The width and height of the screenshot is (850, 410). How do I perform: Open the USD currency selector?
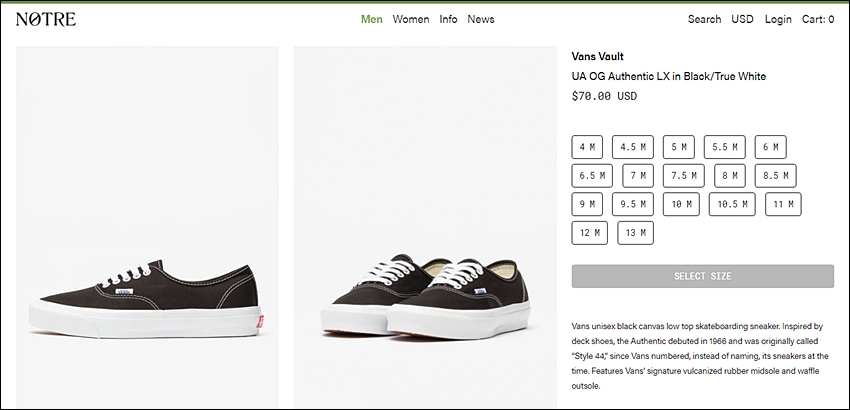(x=742, y=19)
